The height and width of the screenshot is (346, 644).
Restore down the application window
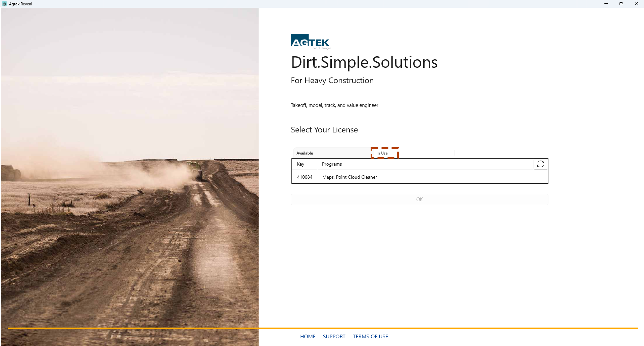tap(621, 4)
